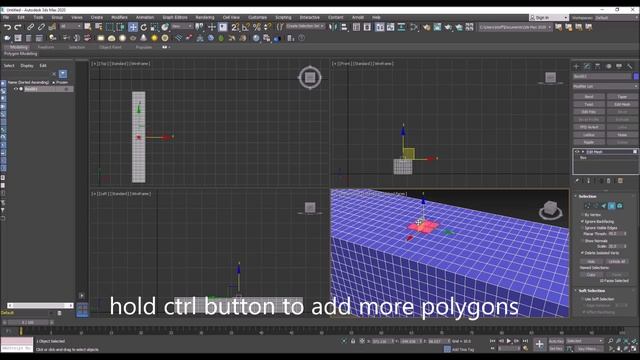Collapse the Soft Selection rollout
The width and height of the screenshot is (640, 360).
(576, 291)
